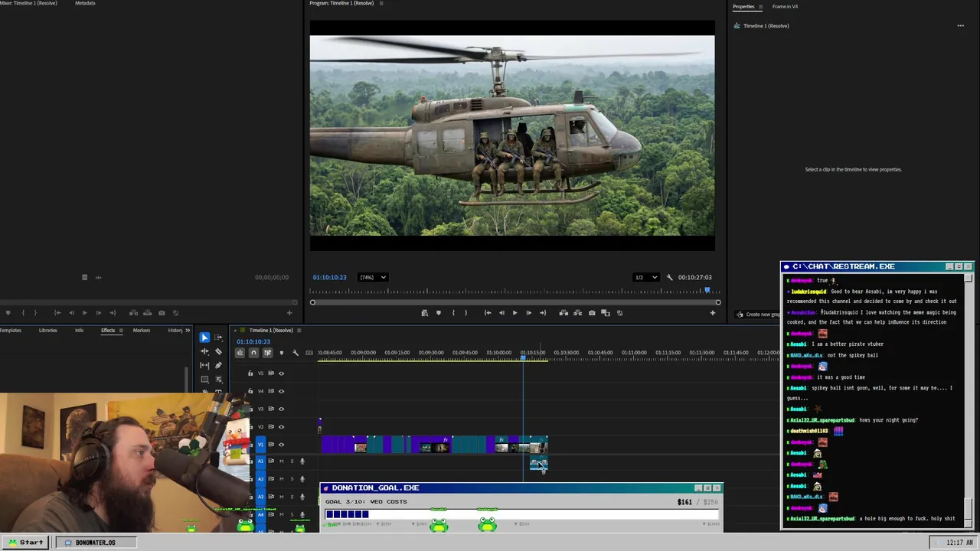This screenshot has height=551, width=980.
Task: Click Drag Video Only icon in Source monitor
Action: pos(84,277)
